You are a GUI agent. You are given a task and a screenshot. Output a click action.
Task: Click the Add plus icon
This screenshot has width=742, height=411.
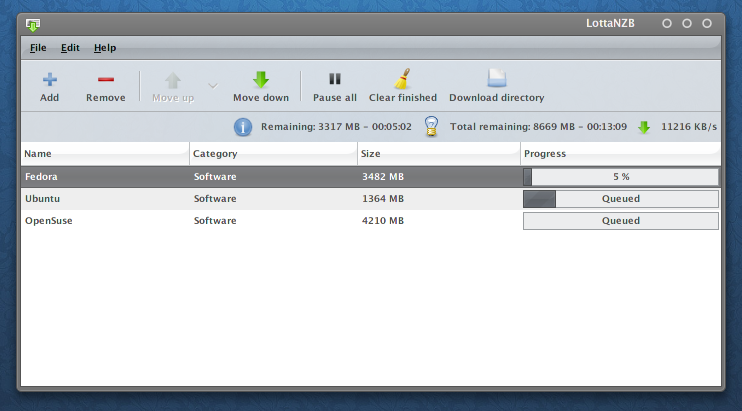50,79
